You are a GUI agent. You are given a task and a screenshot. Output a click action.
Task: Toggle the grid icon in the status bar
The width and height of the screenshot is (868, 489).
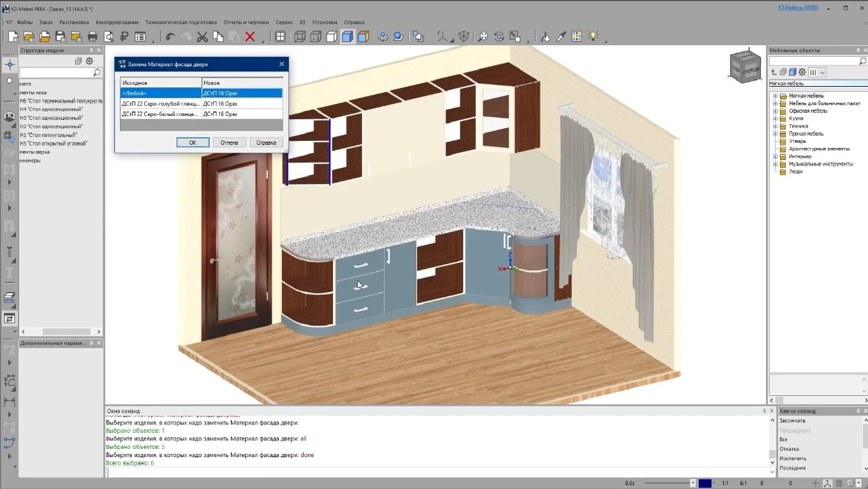839,483
